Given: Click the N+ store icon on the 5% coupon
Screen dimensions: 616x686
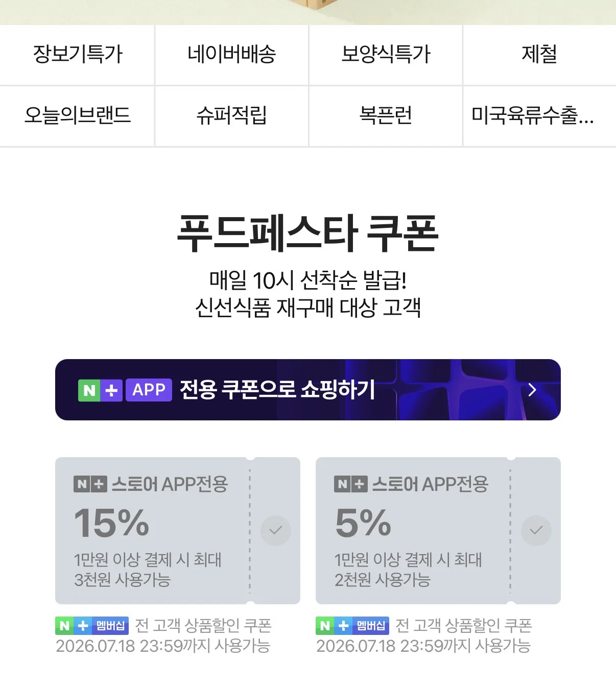Looking at the screenshot, I should (351, 484).
